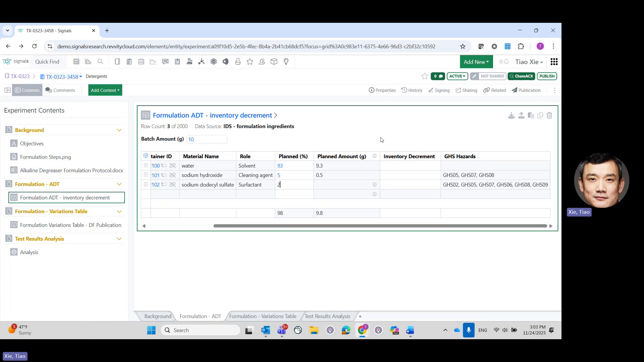Open table column settings gear icon
Image resolution: width=644 pixels, height=362 pixels.
(146, 156)
